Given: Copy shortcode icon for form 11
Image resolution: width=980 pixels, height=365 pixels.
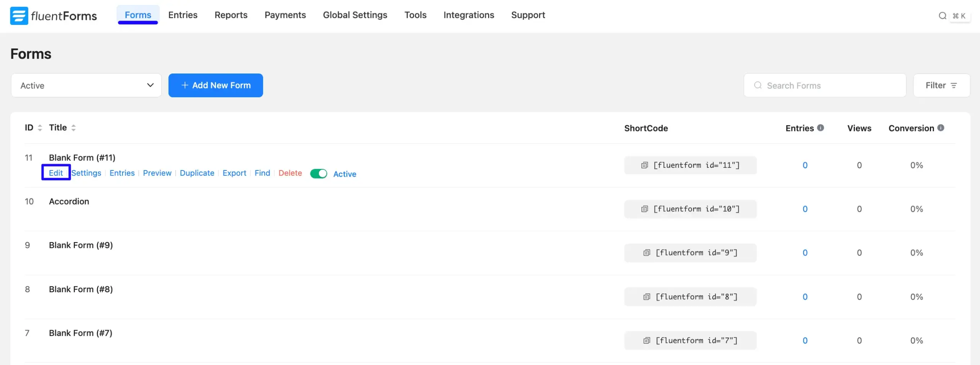Looking at the screenshot, I should (645, 165).
